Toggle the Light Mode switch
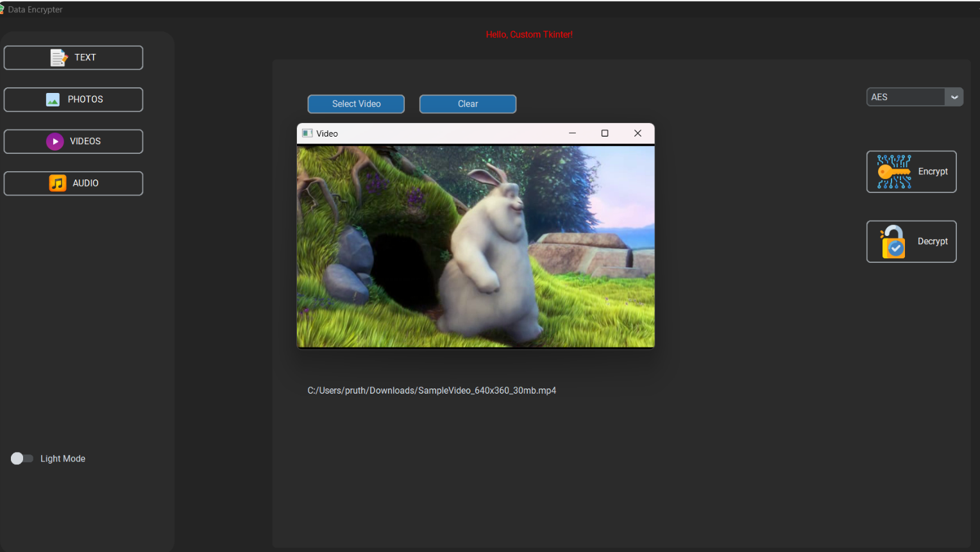This screenshot has height=552, width=980. (x=22, y=458)
